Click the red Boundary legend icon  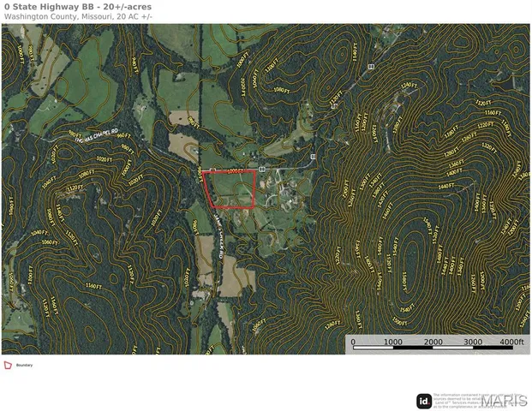(x=9, y=365)
